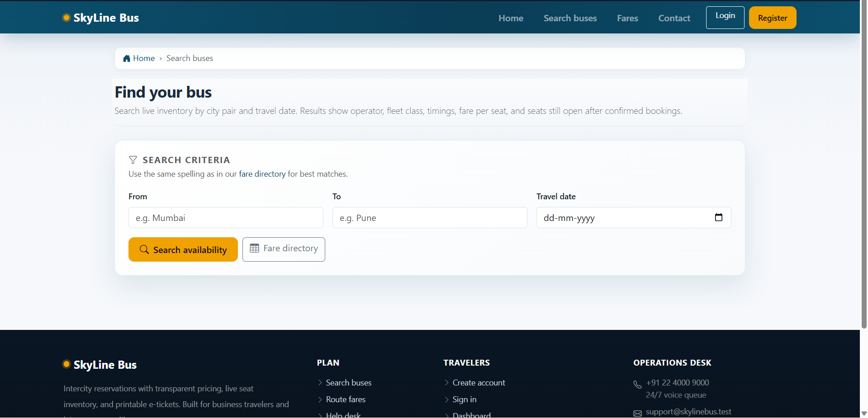
Task: Open footer Create account link
Action: [479, 383]
